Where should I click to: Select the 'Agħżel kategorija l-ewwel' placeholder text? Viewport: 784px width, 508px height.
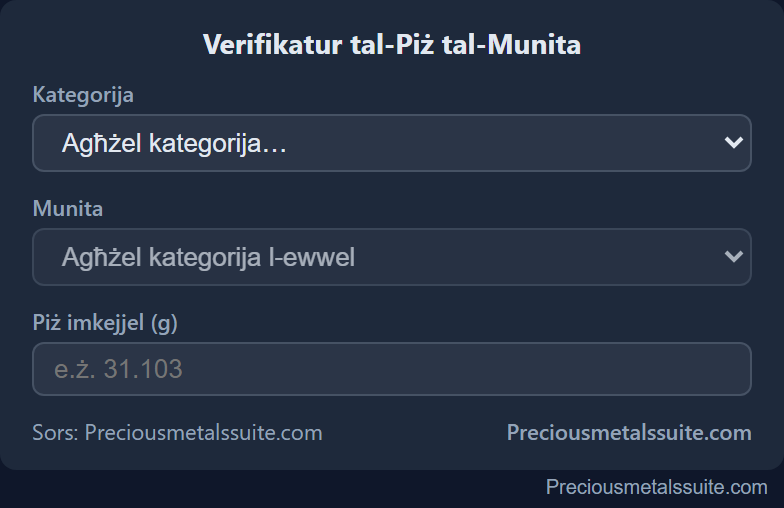click(x=208, y=258)
